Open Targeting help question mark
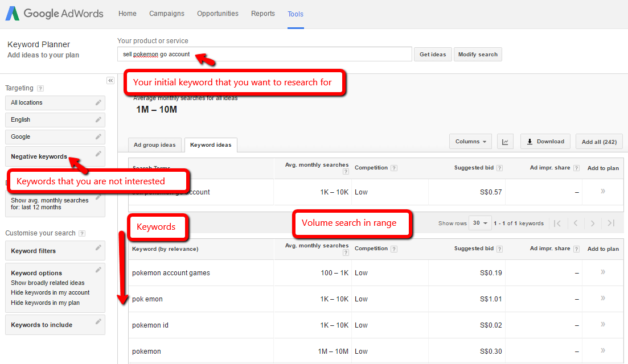628x364 pixels. point(40,88)
